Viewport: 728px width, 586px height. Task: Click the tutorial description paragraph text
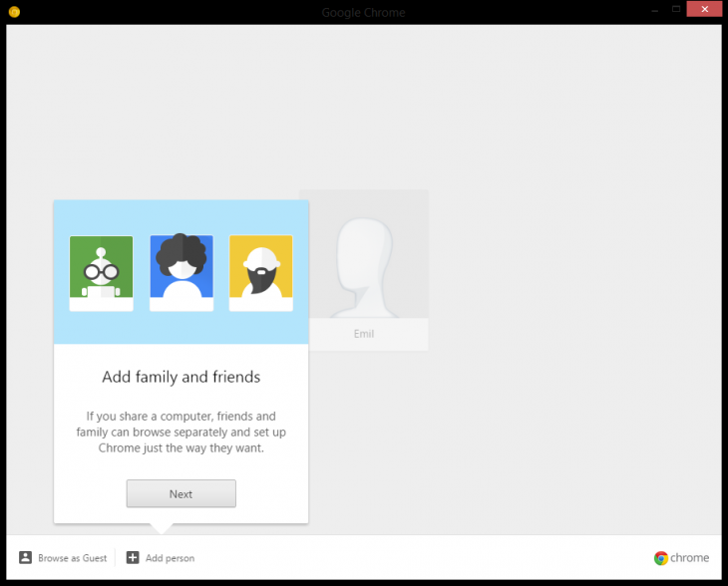(181, 432)
